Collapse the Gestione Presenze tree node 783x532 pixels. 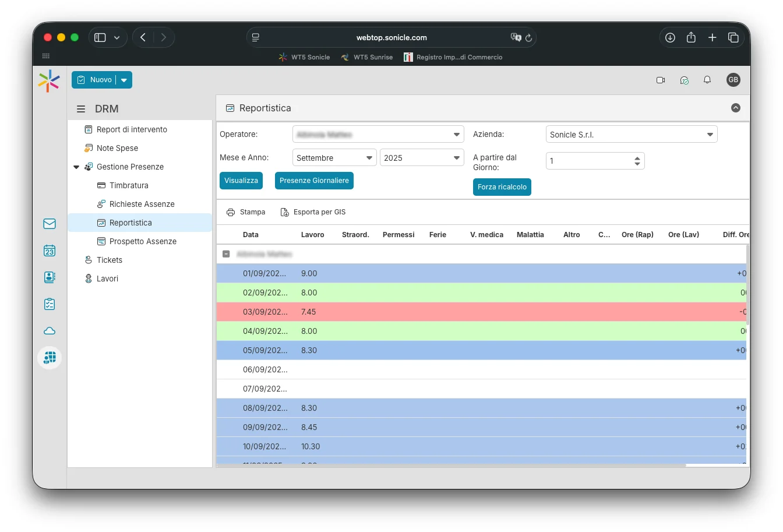click(x=76, y=167)
